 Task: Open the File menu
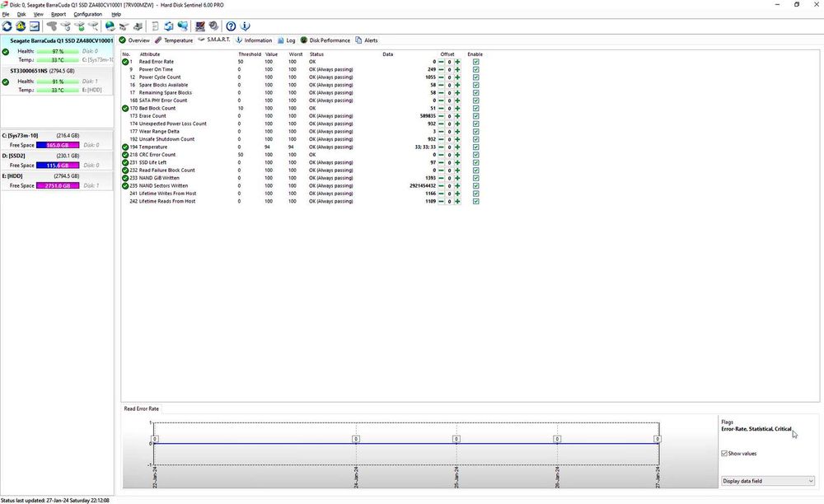[6, 14]
